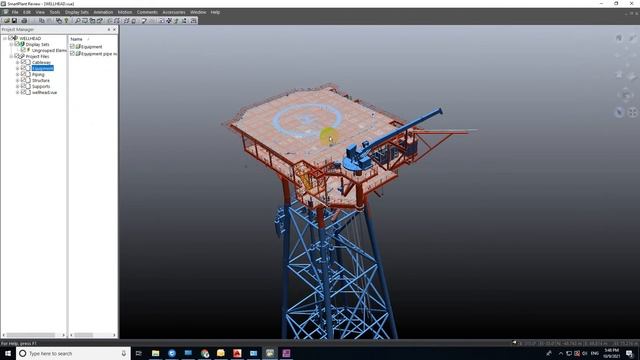Screen dimensions: 640x360
Task: Select the Piping item in the tree
Action: pos(38,74)
